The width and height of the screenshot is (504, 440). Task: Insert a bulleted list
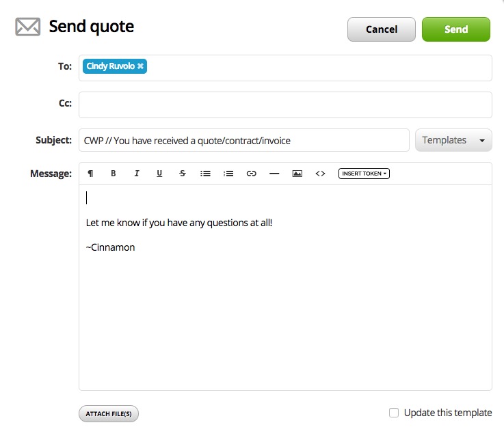tap(205, 174)
